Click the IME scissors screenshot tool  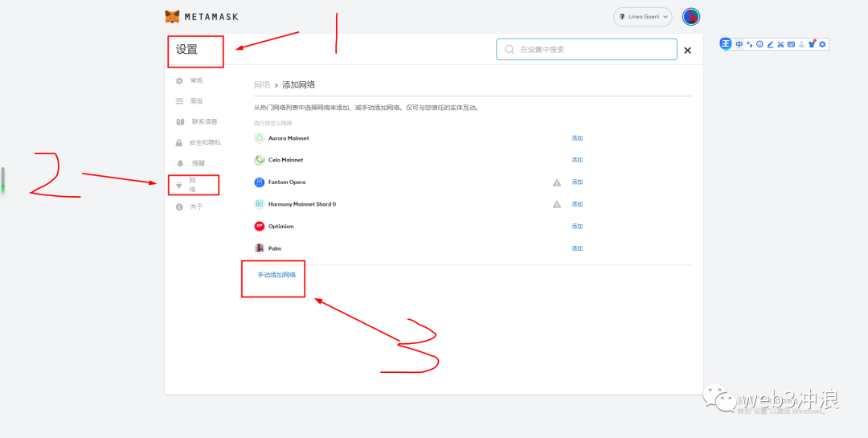(x=780, y=44)
